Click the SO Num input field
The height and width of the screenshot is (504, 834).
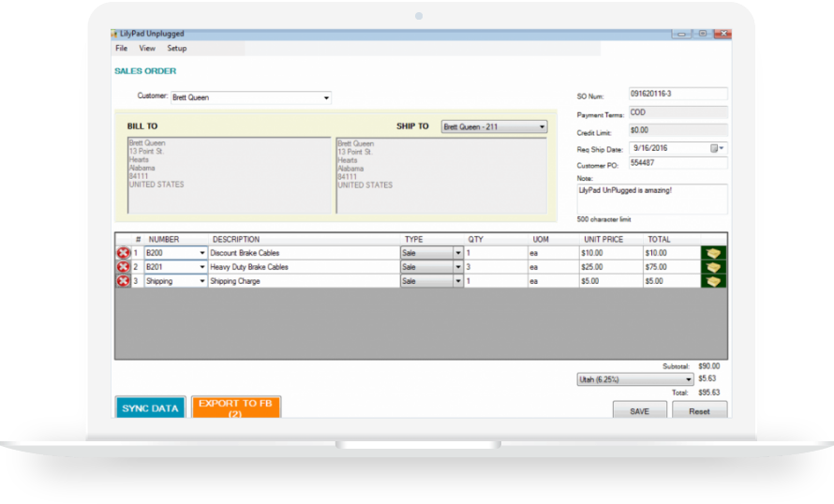tap(678, 94)
